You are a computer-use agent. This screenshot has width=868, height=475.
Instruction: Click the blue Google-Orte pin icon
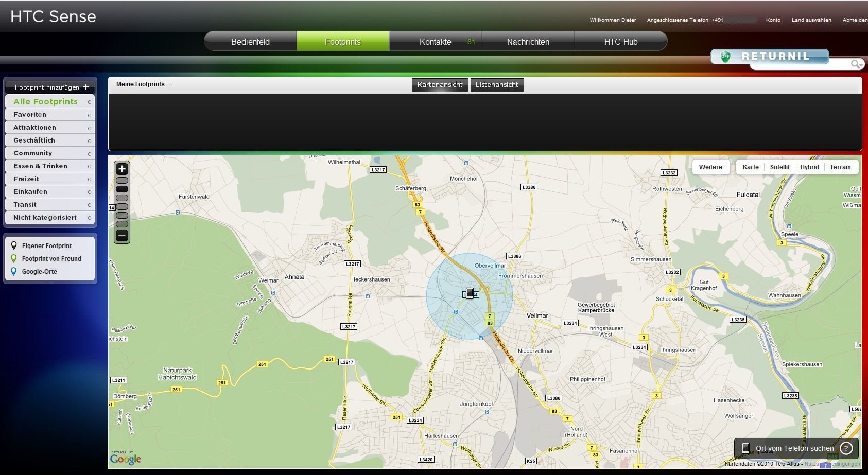pos(14,271)
